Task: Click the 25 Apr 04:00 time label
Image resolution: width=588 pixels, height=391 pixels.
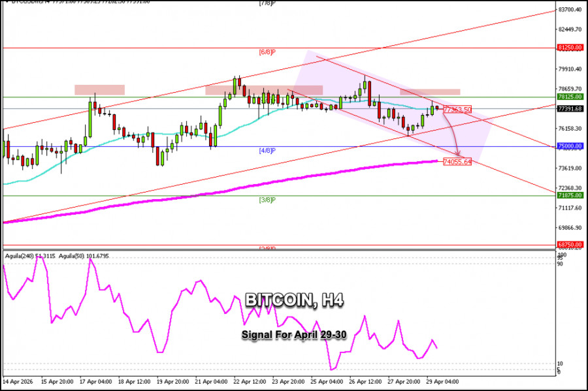Action: pos(327,382)
